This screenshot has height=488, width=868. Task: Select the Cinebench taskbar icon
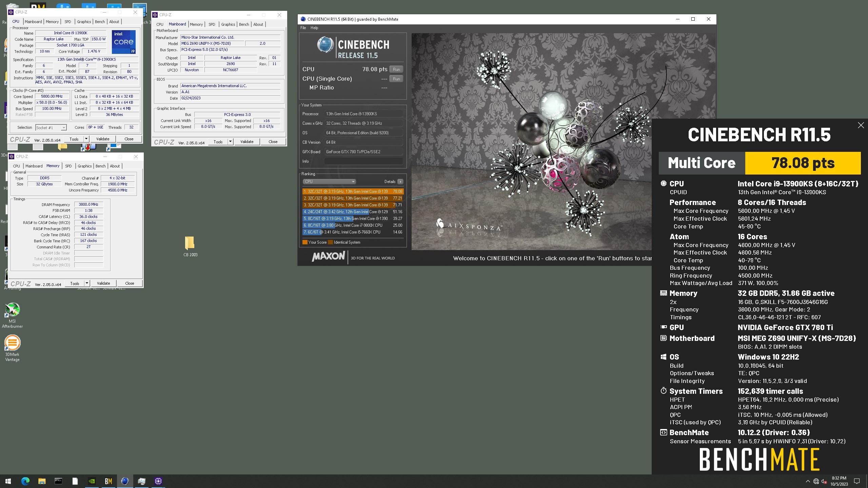[x=125, y=481]
